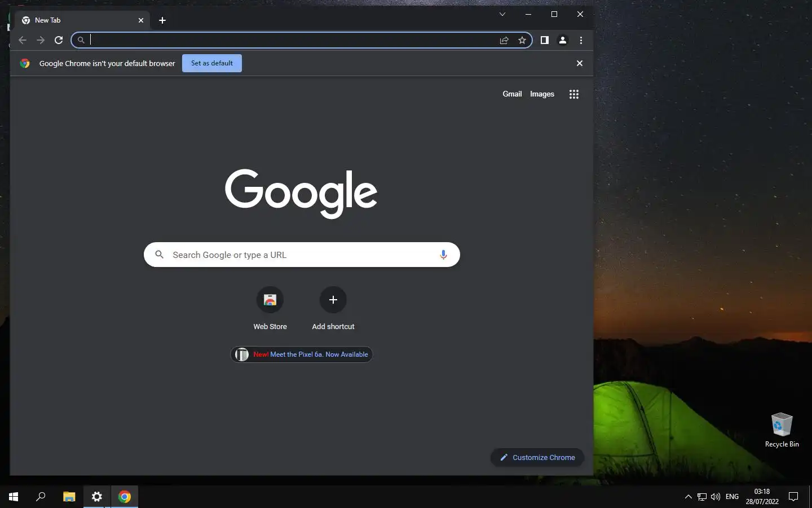
Task: Switch input language ENG
Action: 732,497
